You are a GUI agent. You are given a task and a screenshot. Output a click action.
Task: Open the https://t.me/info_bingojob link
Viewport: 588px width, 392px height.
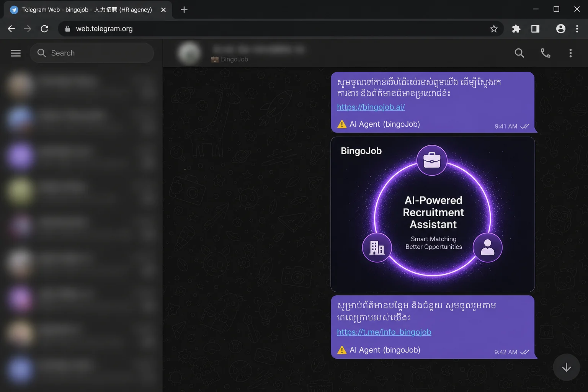point(384,332)
